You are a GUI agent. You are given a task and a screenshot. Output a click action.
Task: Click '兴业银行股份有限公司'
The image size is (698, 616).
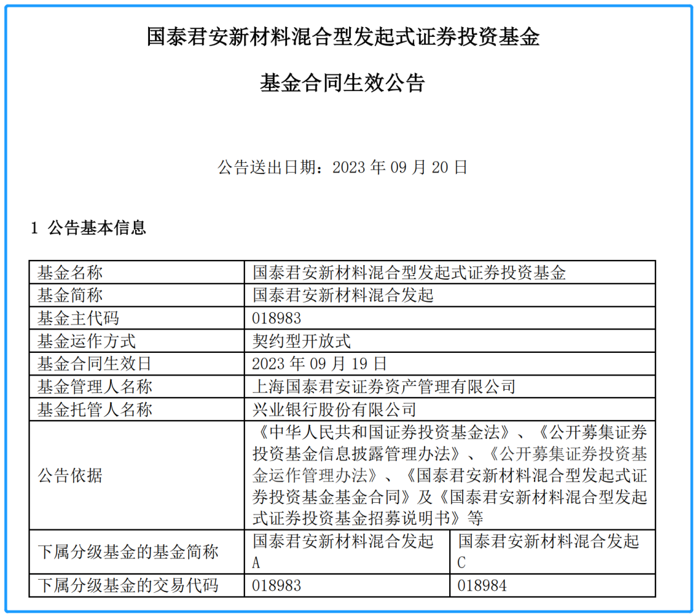(x=334, y=410)
